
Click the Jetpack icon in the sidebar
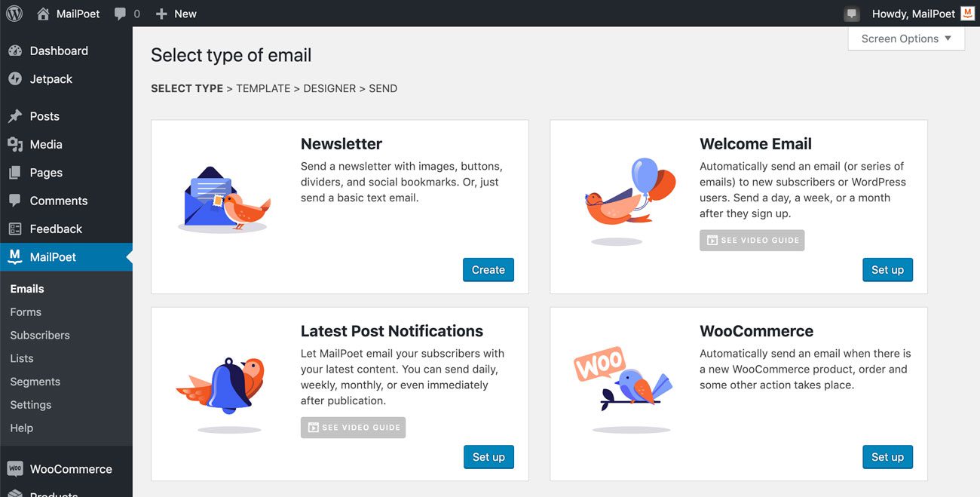(17, 78)
